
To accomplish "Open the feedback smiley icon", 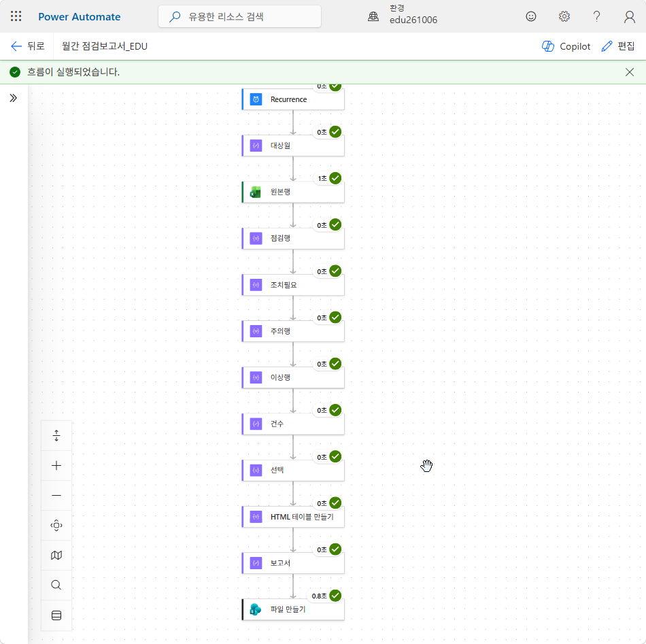I will coord(531,16).
